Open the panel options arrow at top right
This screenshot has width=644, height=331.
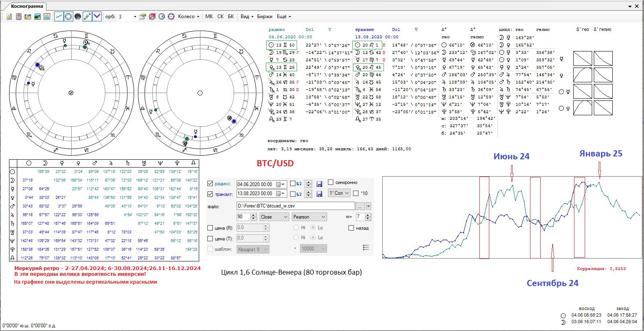630,6
